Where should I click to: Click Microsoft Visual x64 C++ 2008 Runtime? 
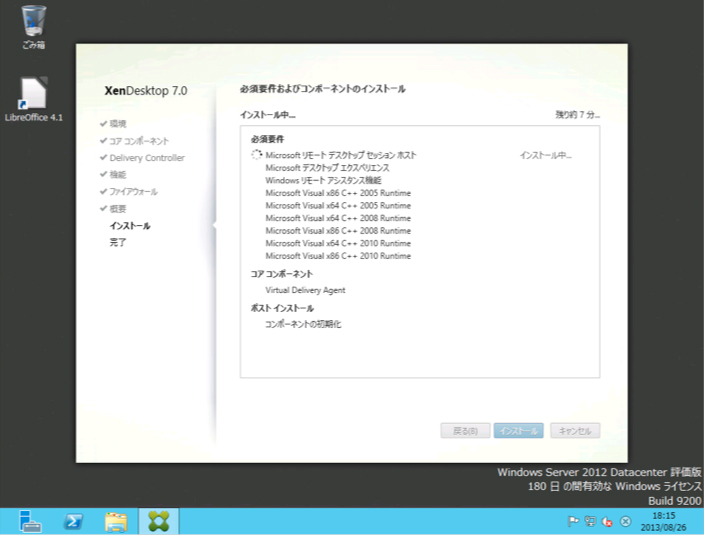[x=338, y=218]
